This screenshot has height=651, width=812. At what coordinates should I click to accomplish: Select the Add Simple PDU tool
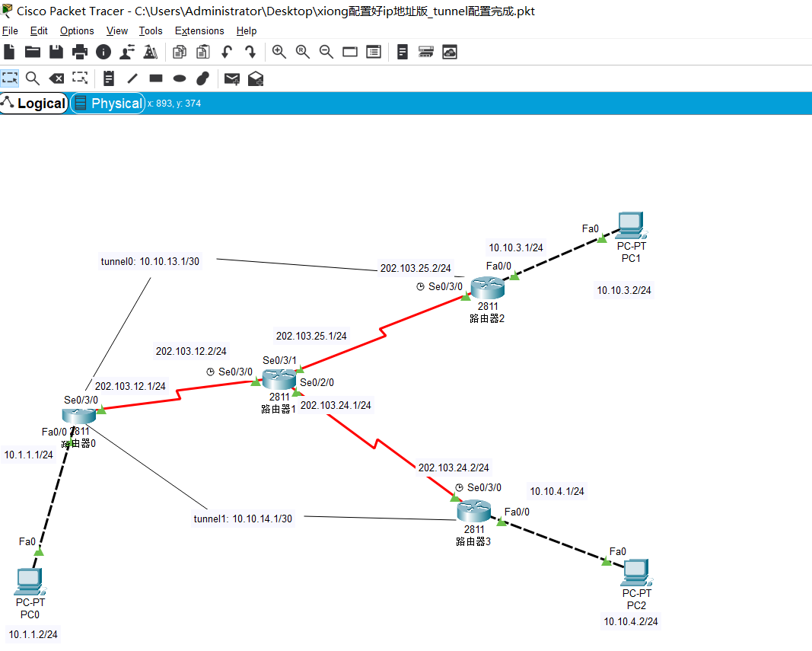231,78
